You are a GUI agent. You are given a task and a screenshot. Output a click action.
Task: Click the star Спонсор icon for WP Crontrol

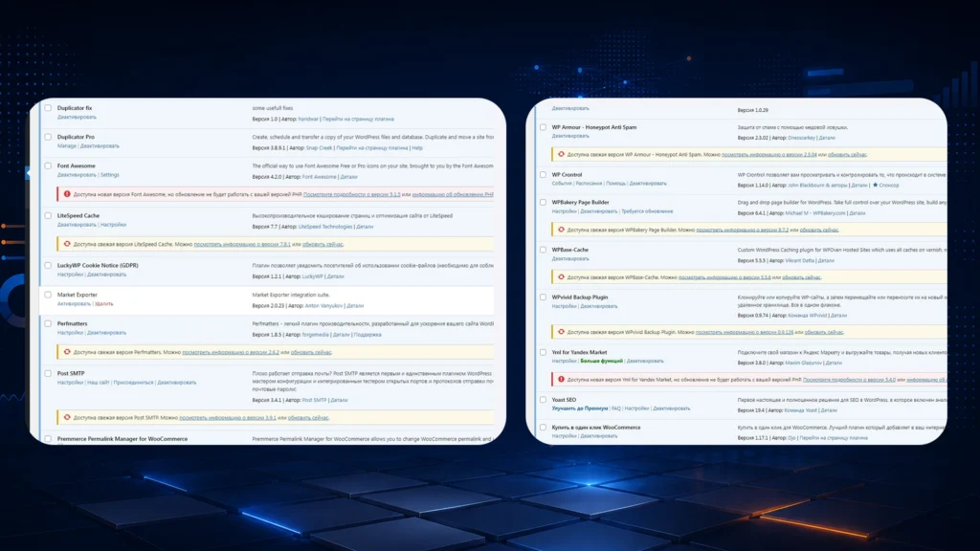(875, 185)
